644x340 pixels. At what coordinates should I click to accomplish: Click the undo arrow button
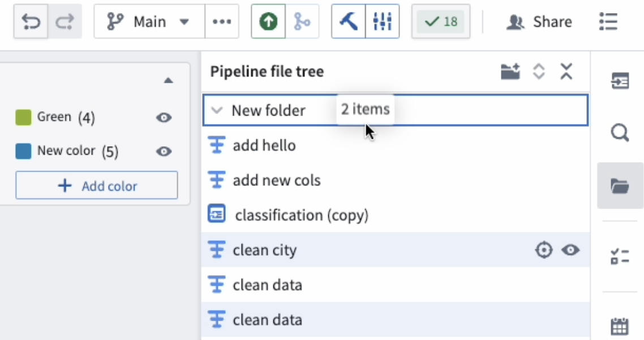coord(31,22)
